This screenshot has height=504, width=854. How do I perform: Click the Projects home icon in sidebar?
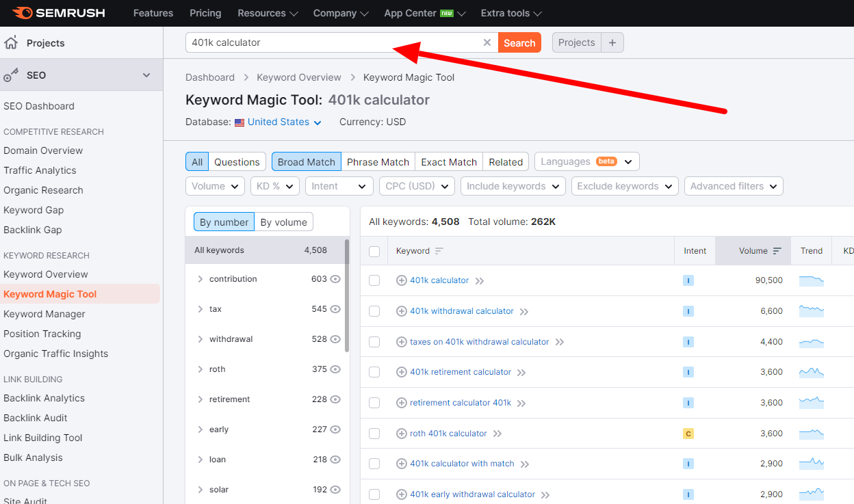tap(11, 43)
